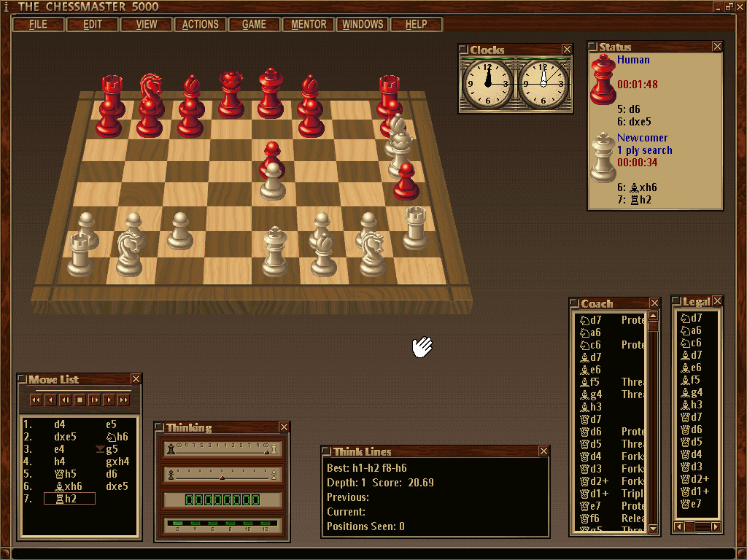
Task: Click the pause-and-step-forward control in Move List
Action: (95, 400)
